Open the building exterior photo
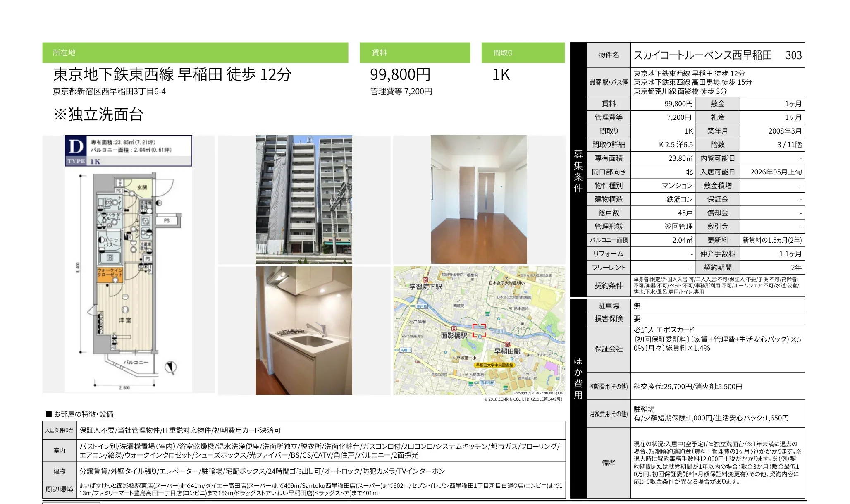 304,199
